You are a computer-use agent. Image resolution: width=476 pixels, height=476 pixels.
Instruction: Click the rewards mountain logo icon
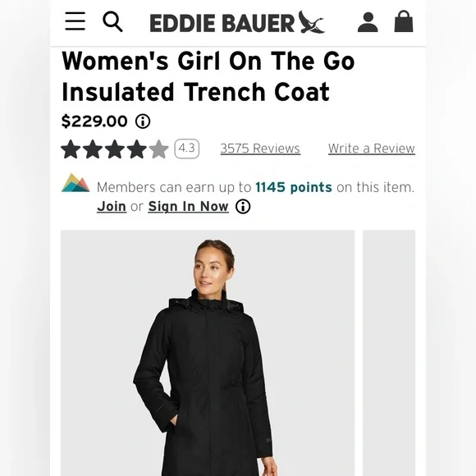click(x=76, y=183)
